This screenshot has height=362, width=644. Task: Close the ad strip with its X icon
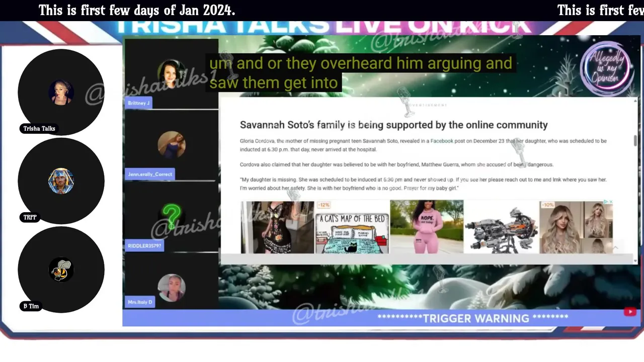(611, 202)
